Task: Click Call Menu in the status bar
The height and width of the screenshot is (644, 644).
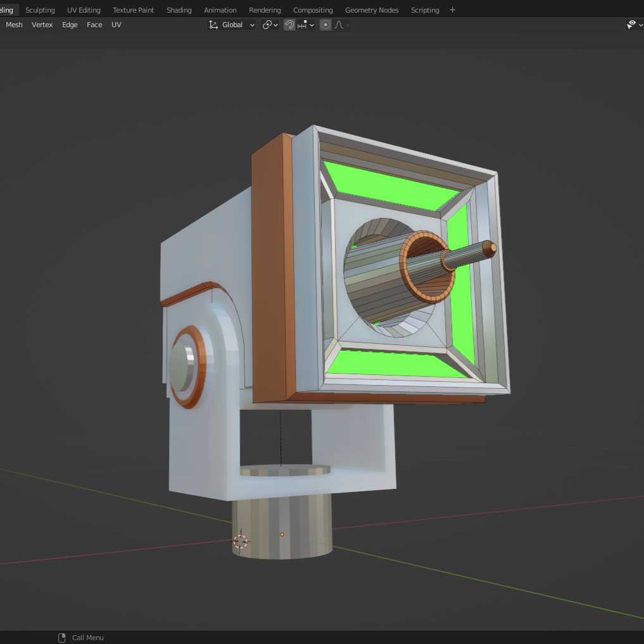Action: pos(87,638)
